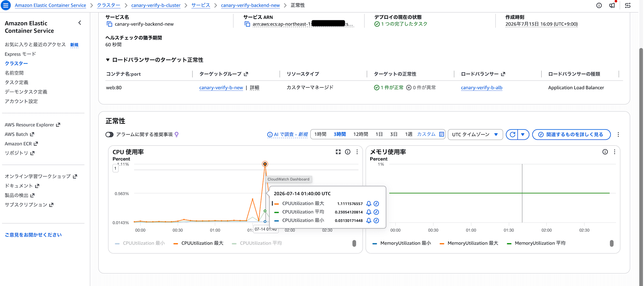Viewport: 644px width, 286px height.
Task: Select 1時間 time range
Action: (320, 134)
